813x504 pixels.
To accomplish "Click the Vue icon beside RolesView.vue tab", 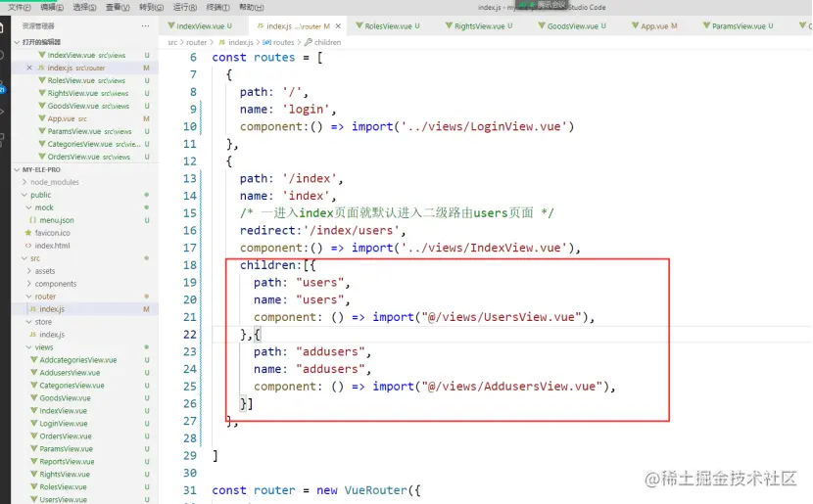I will [x=359, y=25].
